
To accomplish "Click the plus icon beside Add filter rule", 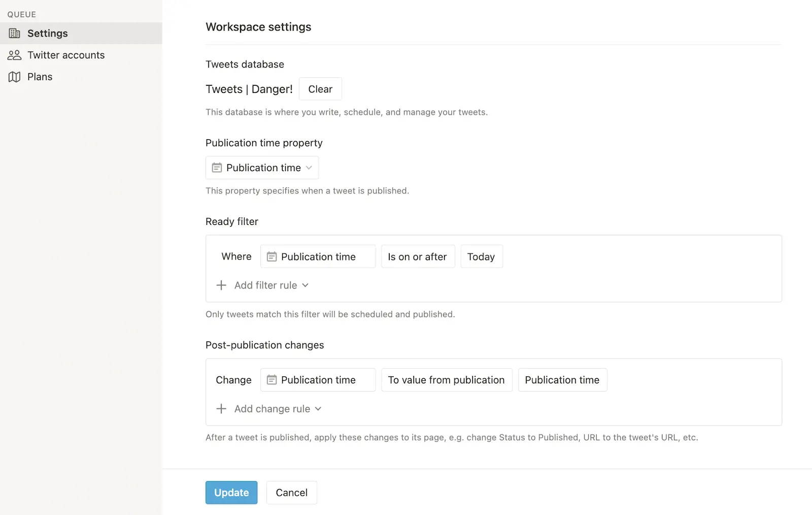I will click(221, 285).
